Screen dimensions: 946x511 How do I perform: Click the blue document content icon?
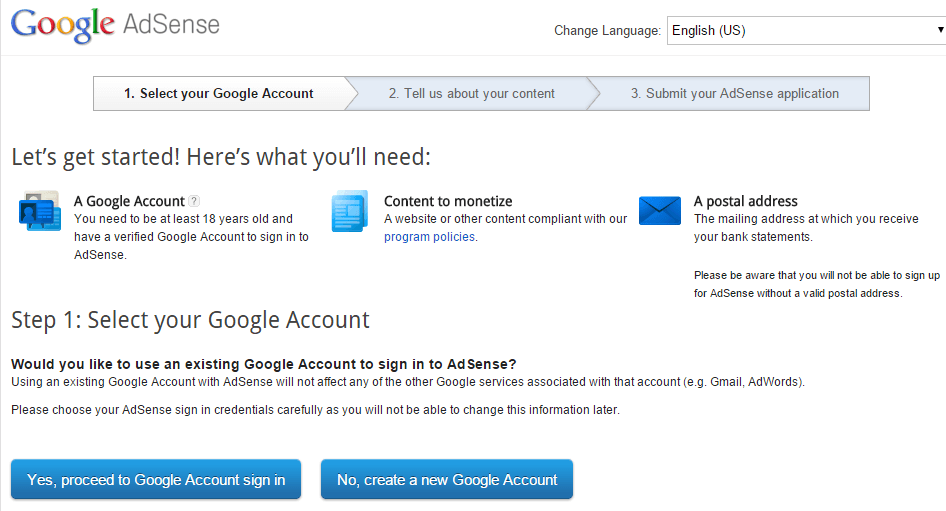pos(349,211)
